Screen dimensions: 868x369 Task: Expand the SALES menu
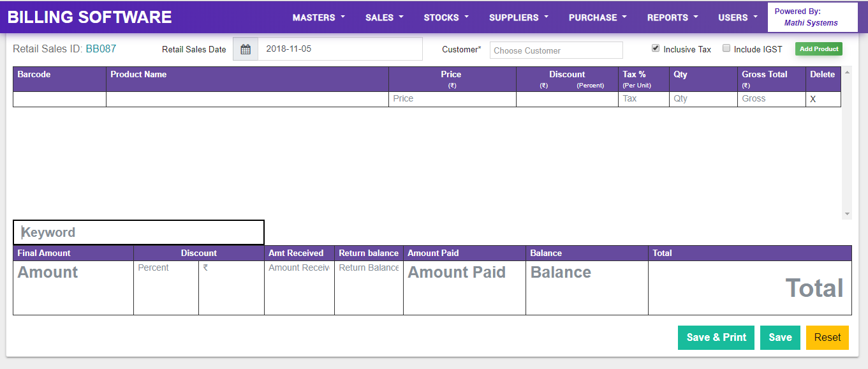tap(384, 18)
